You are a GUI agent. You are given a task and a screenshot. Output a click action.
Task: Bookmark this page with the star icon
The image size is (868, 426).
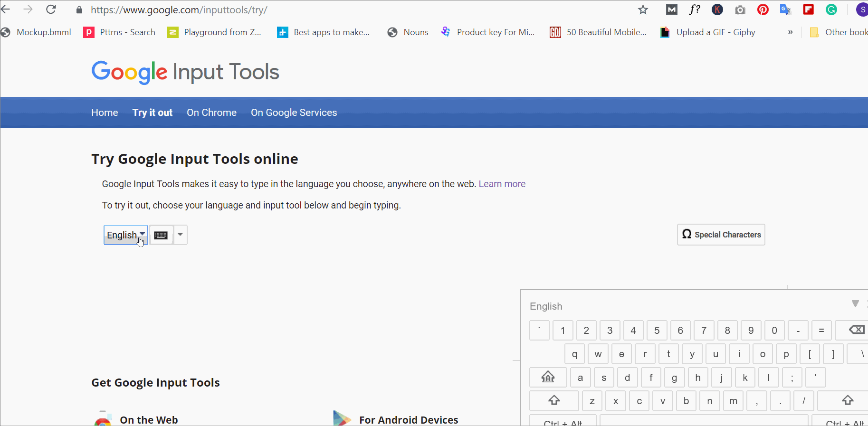click(643, 9)
